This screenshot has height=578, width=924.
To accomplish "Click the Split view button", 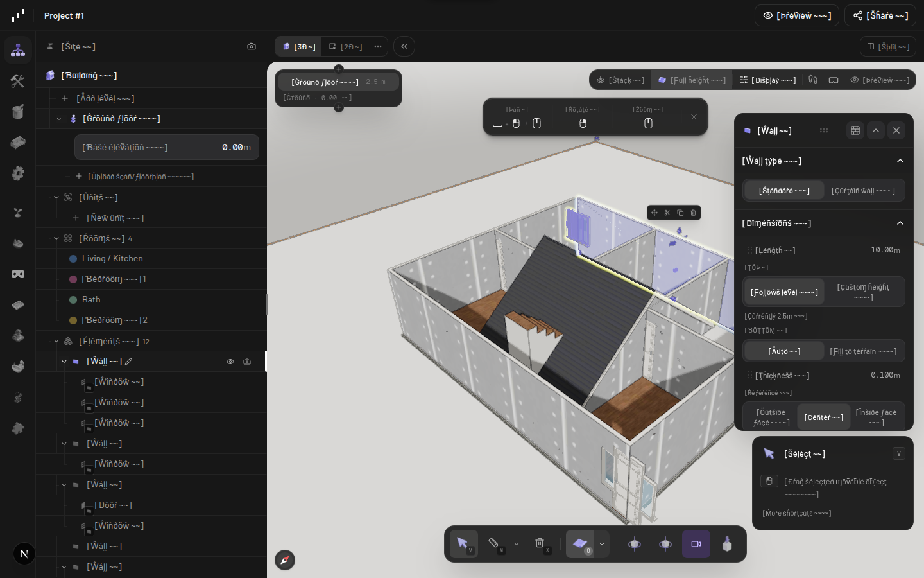I will 888,46.
